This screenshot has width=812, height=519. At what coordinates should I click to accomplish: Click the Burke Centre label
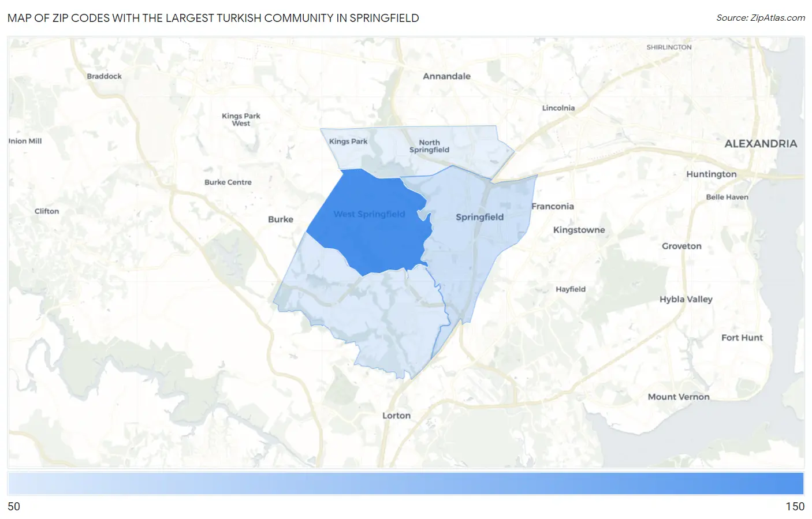click(228, 182)
